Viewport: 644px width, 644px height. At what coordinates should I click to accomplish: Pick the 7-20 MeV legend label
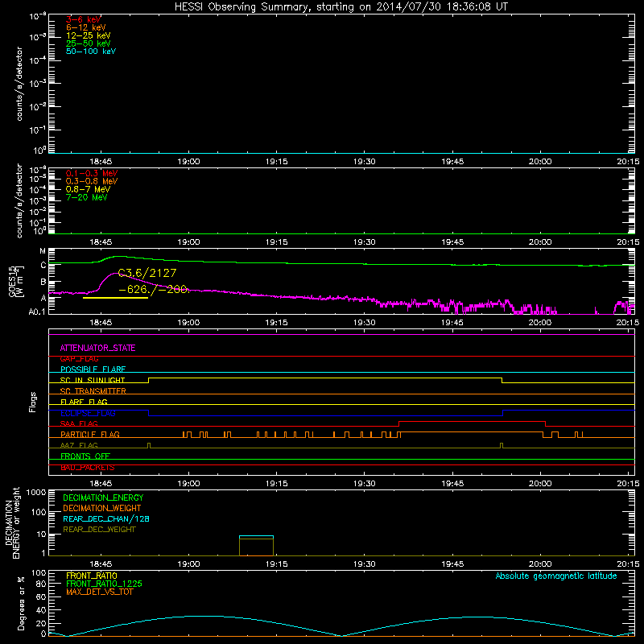87,197
